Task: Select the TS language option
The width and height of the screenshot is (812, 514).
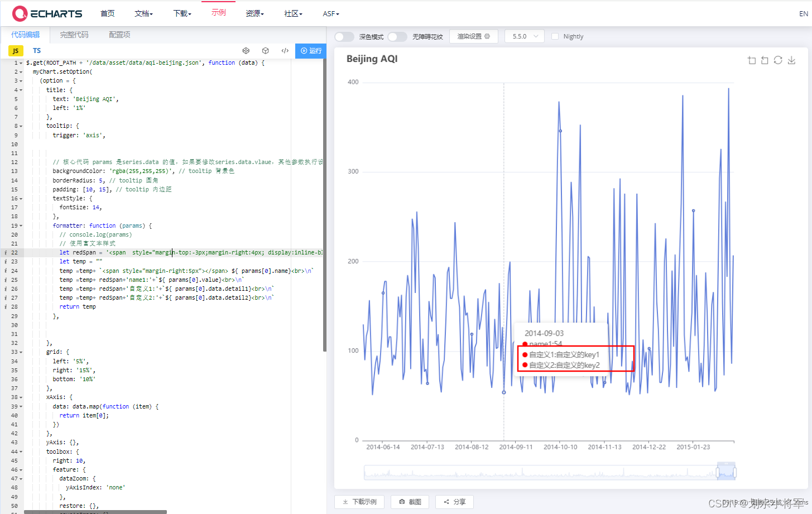Action: pyautogui.click(x=37, y=51)
